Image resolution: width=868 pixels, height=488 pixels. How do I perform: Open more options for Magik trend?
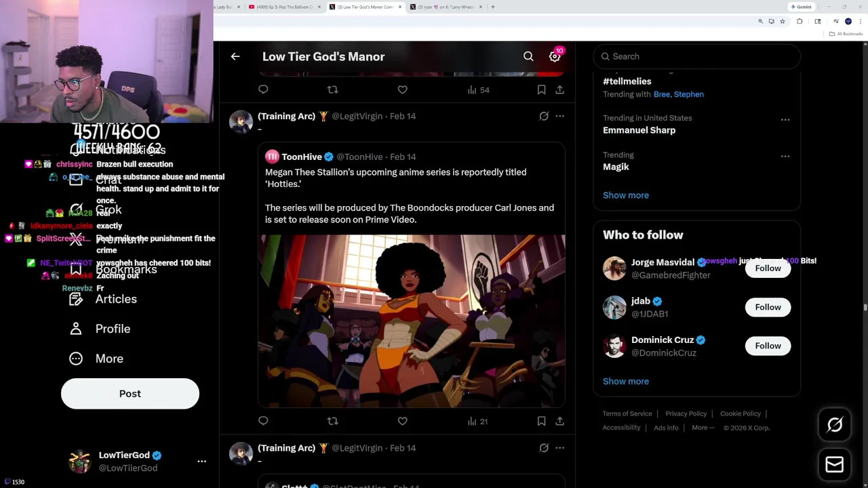pyautogui.click(x=785, y=157)
